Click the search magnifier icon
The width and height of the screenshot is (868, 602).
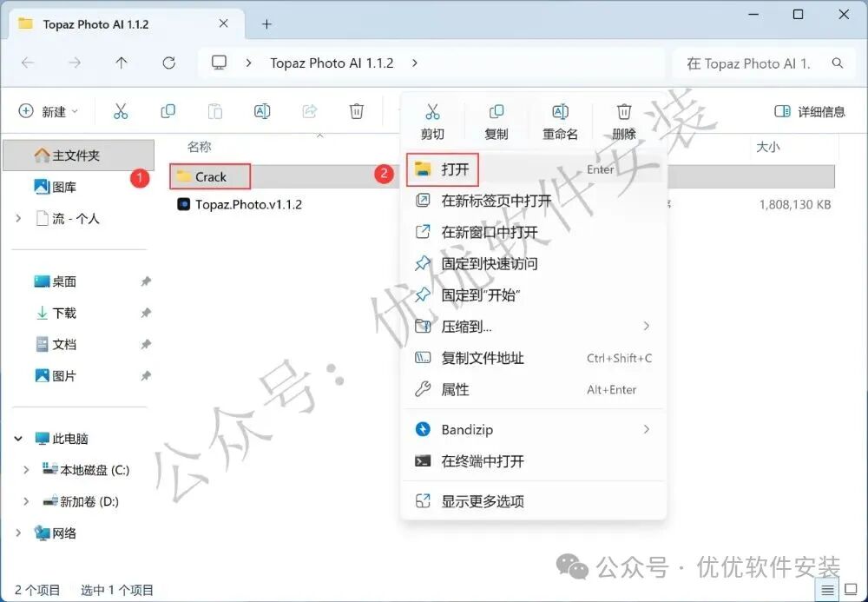pos(838,63)
